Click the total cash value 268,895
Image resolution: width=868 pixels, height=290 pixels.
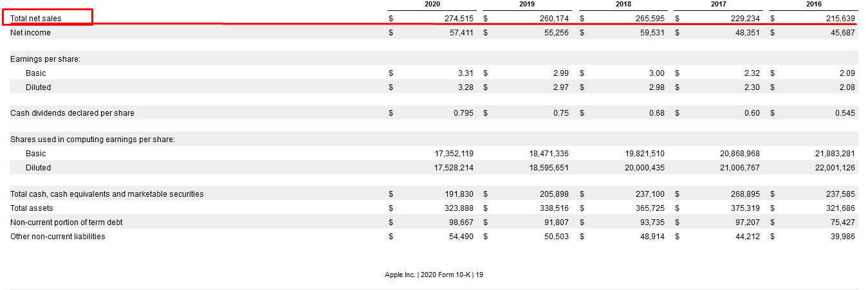click(x=745, y=194)
